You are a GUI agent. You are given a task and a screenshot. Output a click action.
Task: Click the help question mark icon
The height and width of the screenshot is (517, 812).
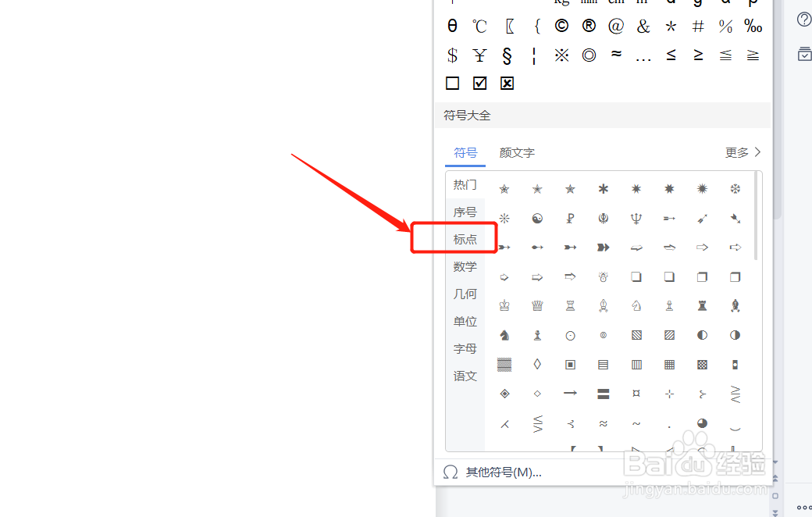803,20
